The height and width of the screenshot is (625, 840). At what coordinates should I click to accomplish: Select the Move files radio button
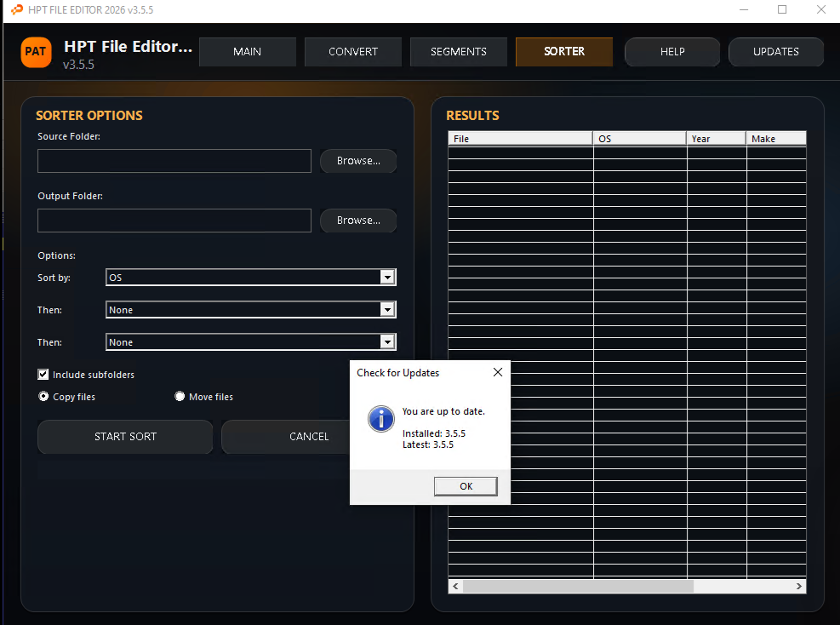180,397
